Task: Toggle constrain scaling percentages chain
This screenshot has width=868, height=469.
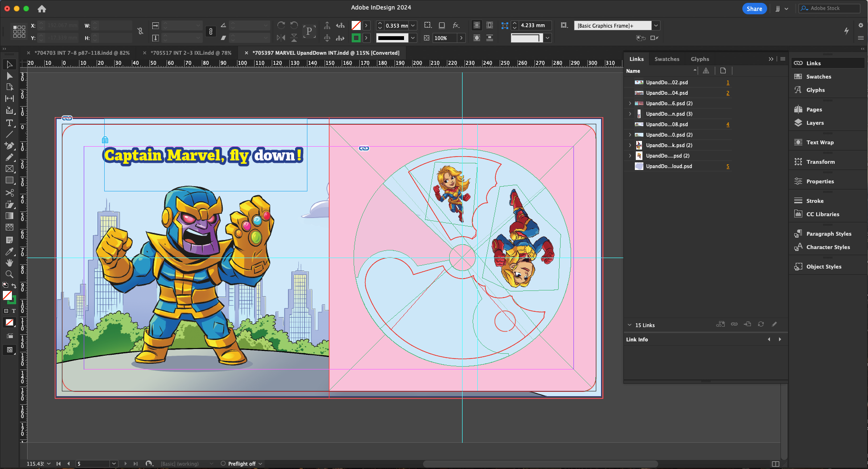Action: point(211,31)
